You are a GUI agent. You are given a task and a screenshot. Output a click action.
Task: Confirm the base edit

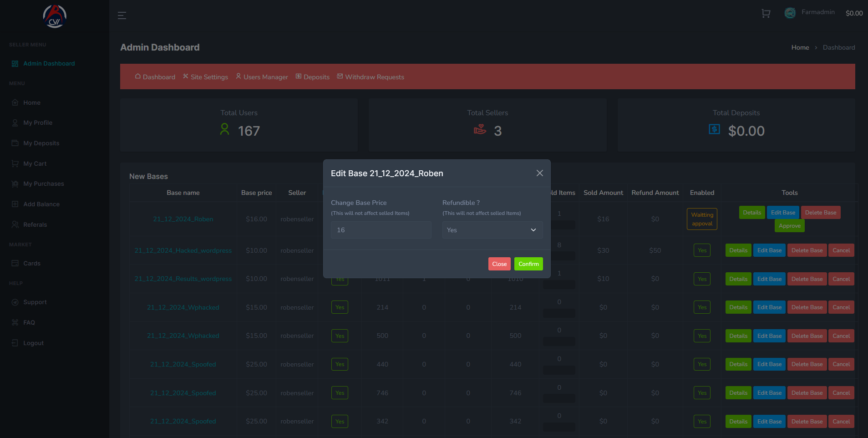[x=528, y=264]
